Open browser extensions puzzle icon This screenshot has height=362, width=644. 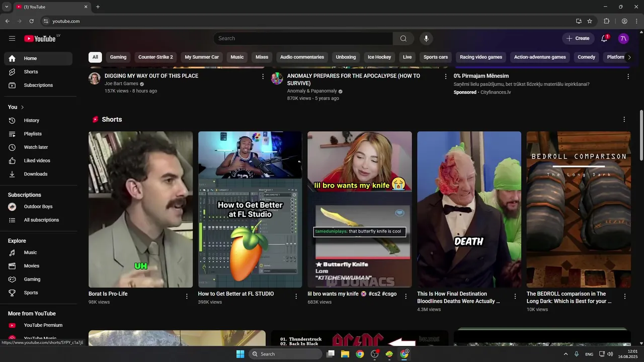pos(607,21)
